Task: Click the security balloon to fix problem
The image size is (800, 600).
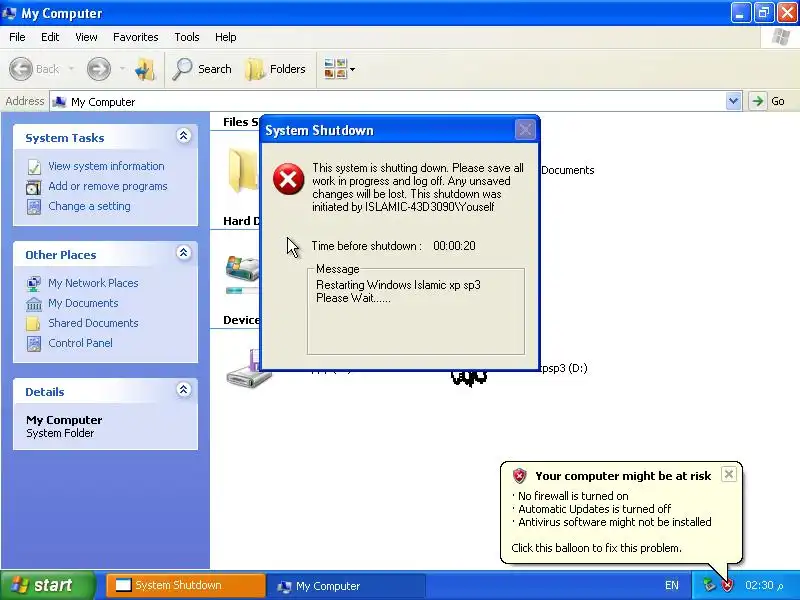Action: click(x=621, y=512)
